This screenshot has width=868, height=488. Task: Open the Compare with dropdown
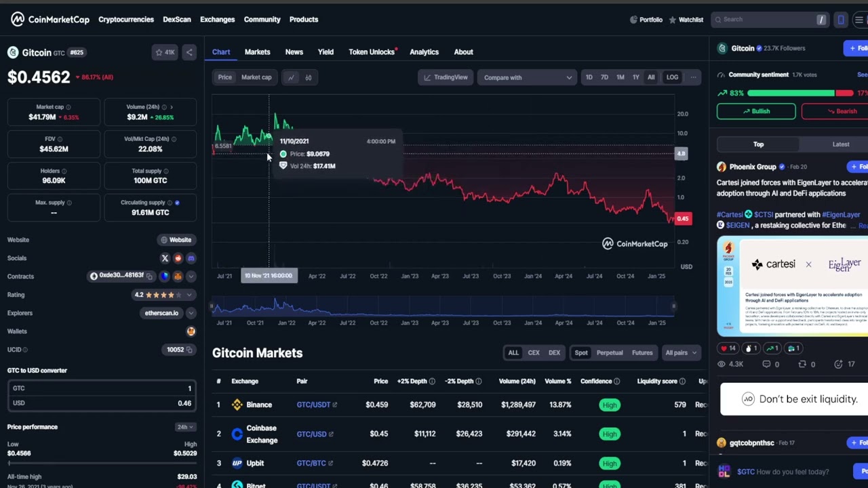[527, 77]
